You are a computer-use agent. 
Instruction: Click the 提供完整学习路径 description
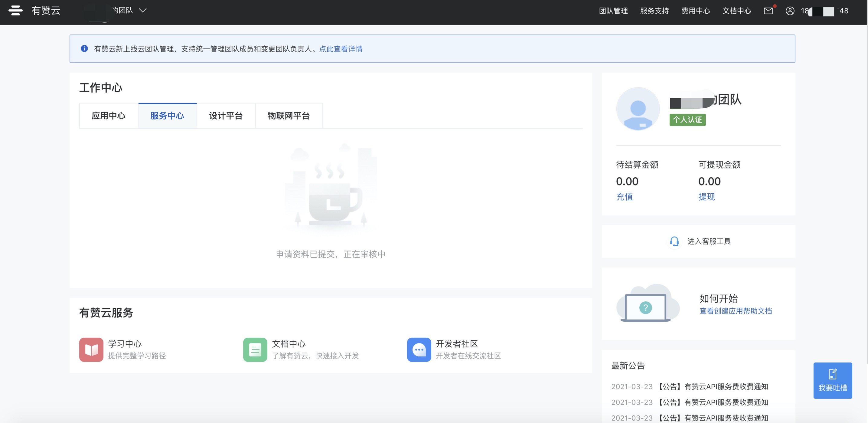click(137, 356)
